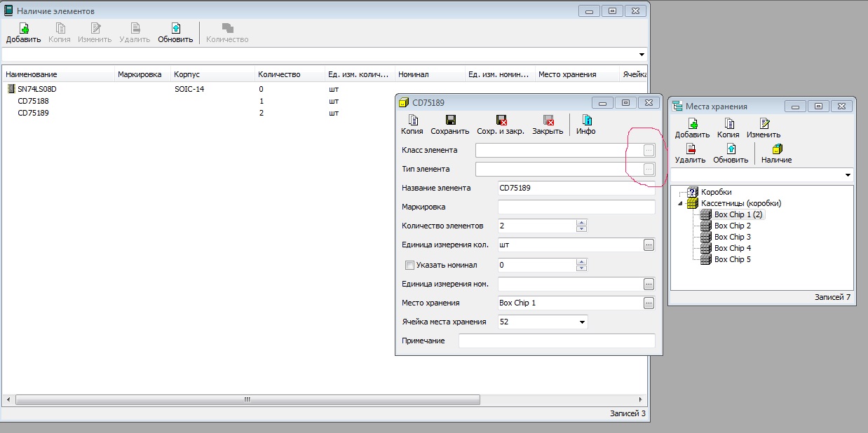Click Обновить in the Места хранения window
Image resolution: width=868 pixels, height=433 pixels.
pos(731,153)
